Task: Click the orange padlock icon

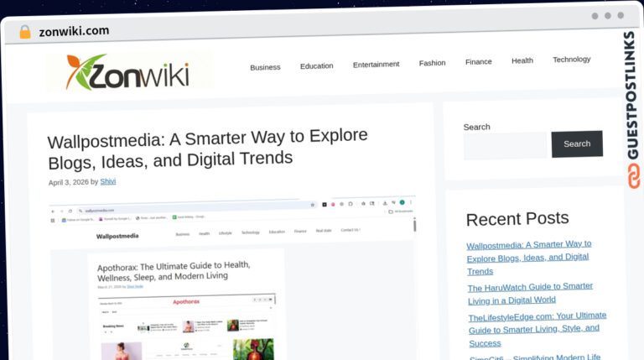Action: 25,32
